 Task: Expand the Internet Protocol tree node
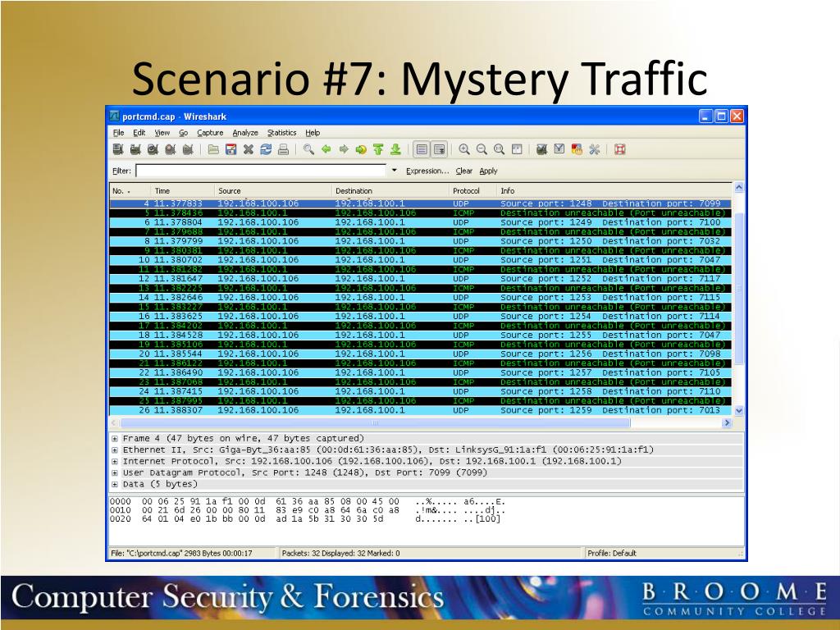coord(115,461)
